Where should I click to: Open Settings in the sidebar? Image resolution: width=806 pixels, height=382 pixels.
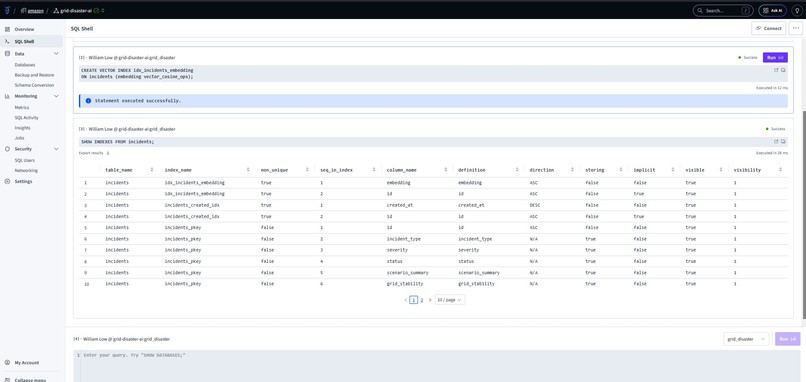click(23, 181)
